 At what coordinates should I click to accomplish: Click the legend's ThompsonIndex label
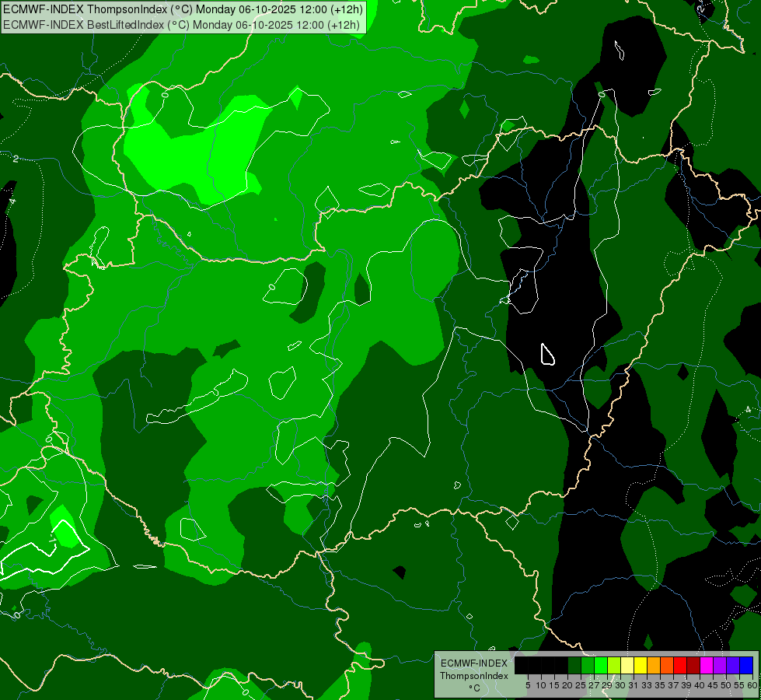(x=473, y=676)
